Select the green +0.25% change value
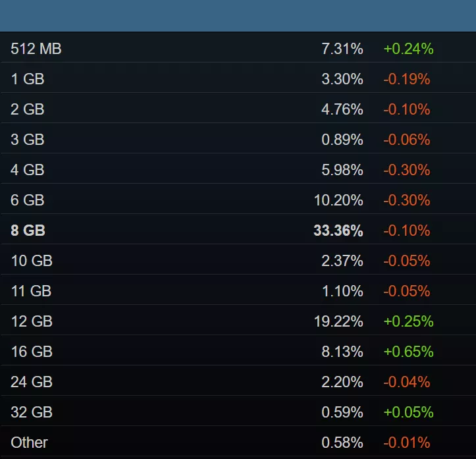Viewport: 476px width, 459px height. [x=408, y=321]
